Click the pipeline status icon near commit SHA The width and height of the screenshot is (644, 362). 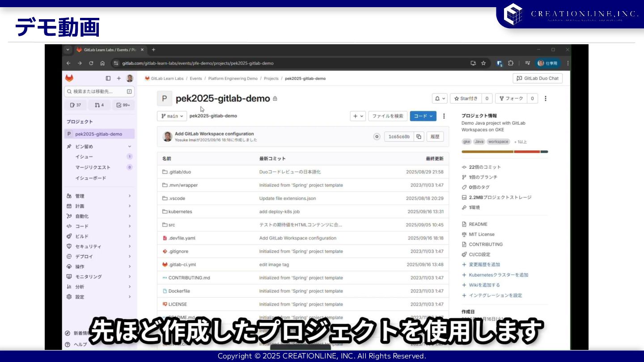click(377, 137)
